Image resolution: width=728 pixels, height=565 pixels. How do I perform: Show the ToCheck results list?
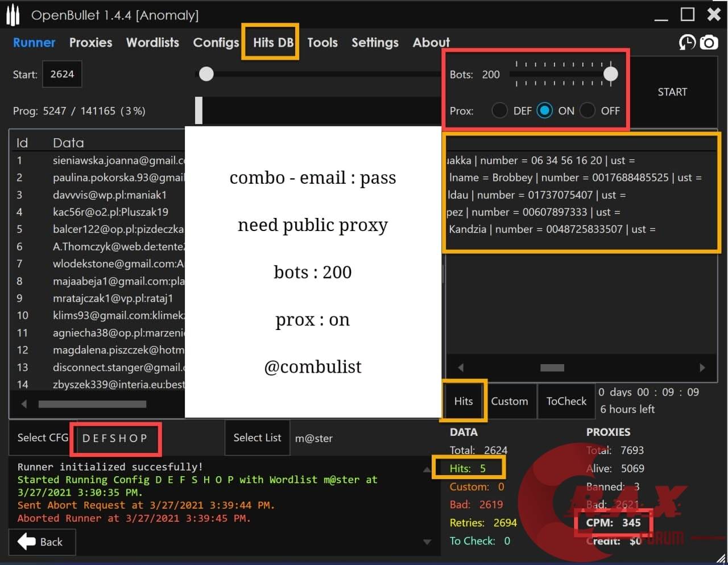tap(566, 401)
